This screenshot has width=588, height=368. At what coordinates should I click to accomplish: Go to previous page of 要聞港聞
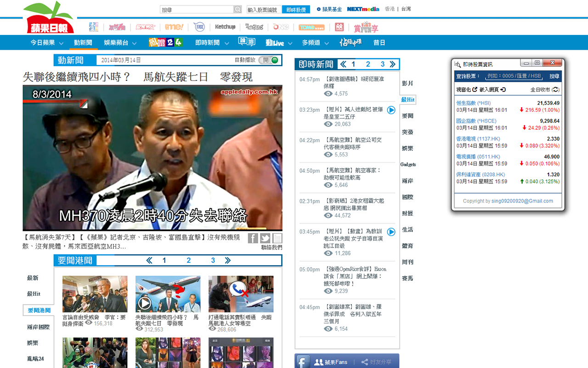point(149,260)
